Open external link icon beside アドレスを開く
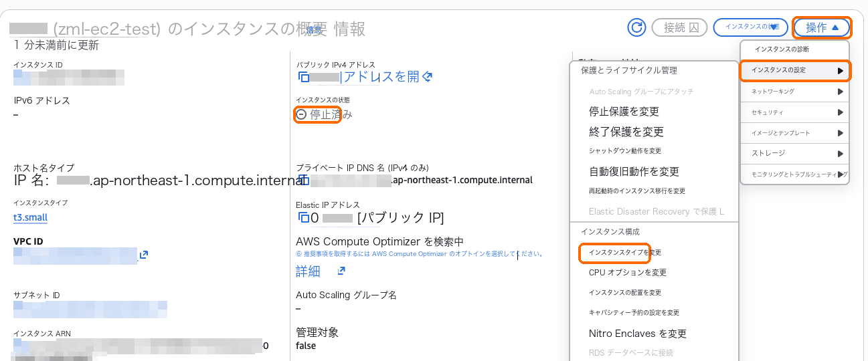Image resolution: width=868 pixels, height=361 pixels. coord(427,77)
